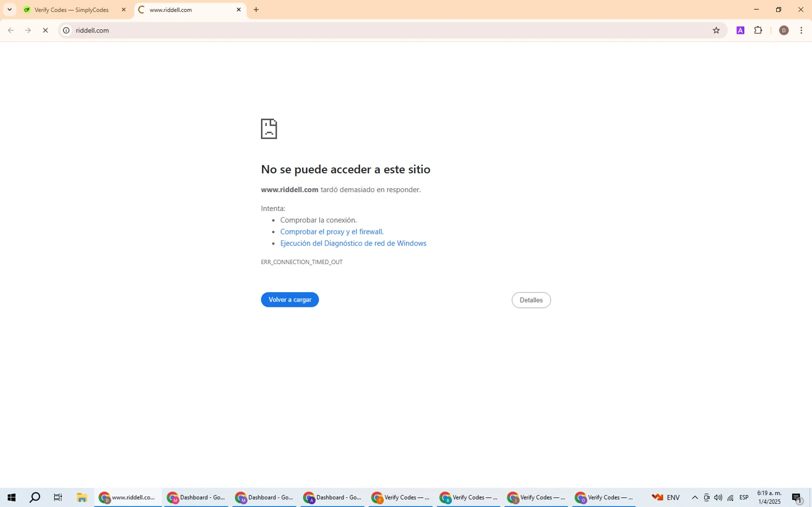Open Windows taskbar search
The image size is (812, 507).
point(35,497)
